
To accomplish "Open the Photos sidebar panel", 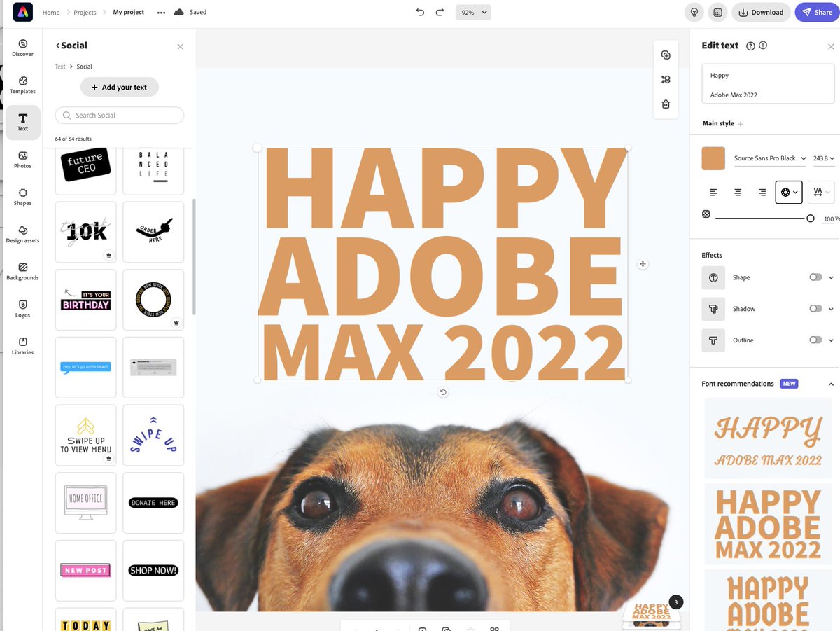I will click(x=22, y=160).
